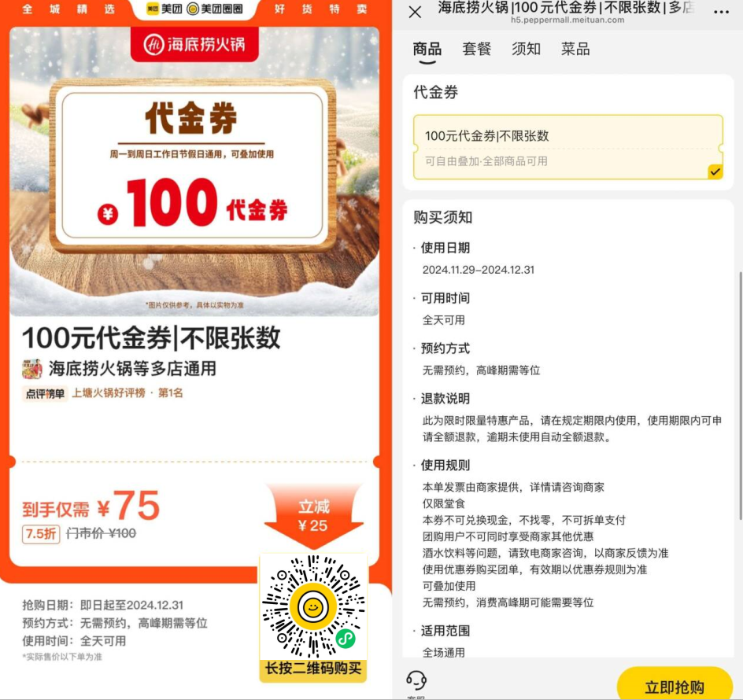Toggle the checkmark on selected voucher
Image resolution: width=743 pixels, height=700 pixels.
715,171
